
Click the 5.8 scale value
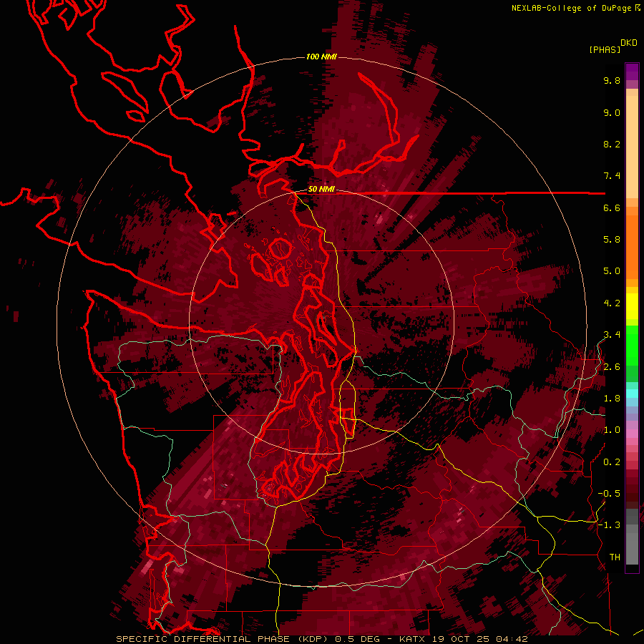pyautogui.click(x=612, y=240)
